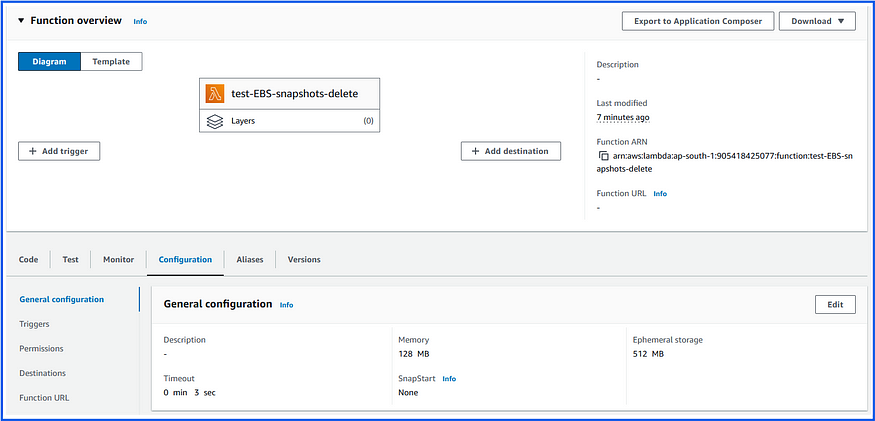The width and height of the screenshot is (875, 421).
Task: Click the Add trigger button
Action: coord(59,151)
